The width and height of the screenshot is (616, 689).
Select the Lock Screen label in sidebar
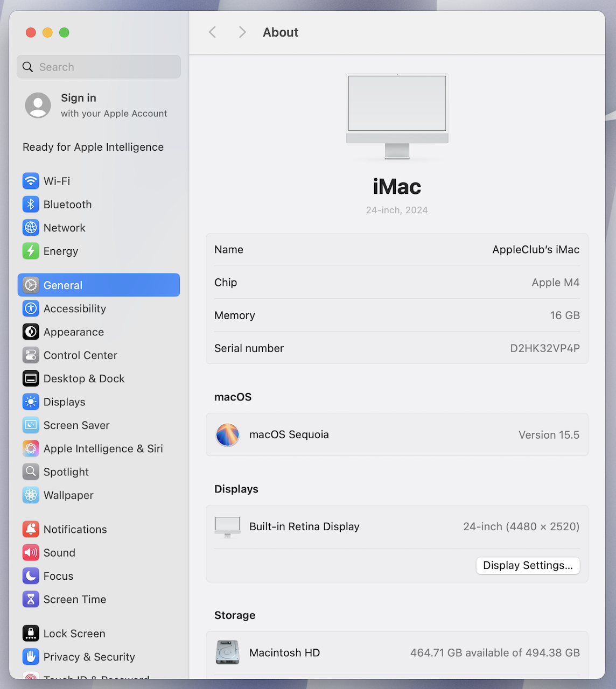click(74, 634)
